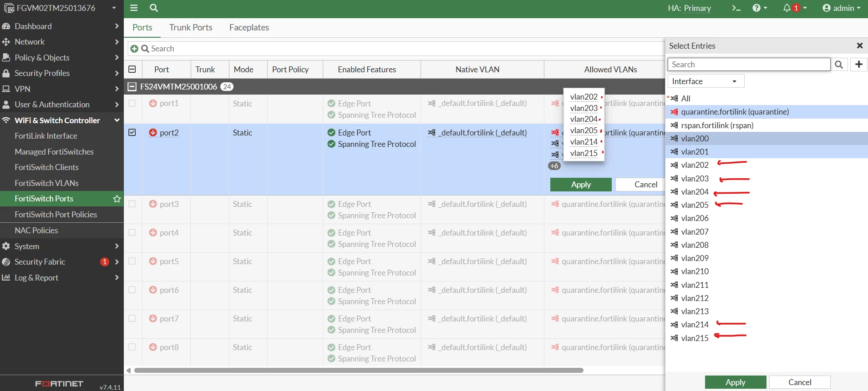Image resolution: width=868 pixels, height=391 pixels.
Task: Switch to the Trunk Ports tab
Action: click(191, 28)
